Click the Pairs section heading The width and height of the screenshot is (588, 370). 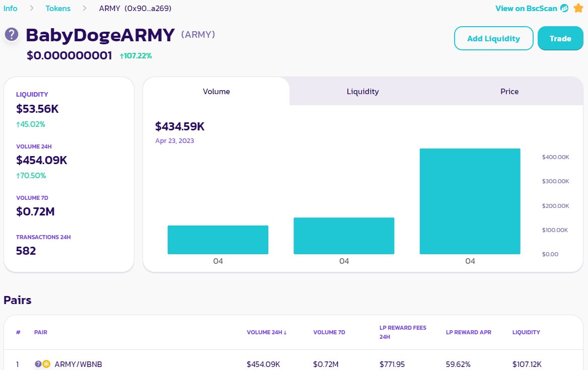pos(18,300)
